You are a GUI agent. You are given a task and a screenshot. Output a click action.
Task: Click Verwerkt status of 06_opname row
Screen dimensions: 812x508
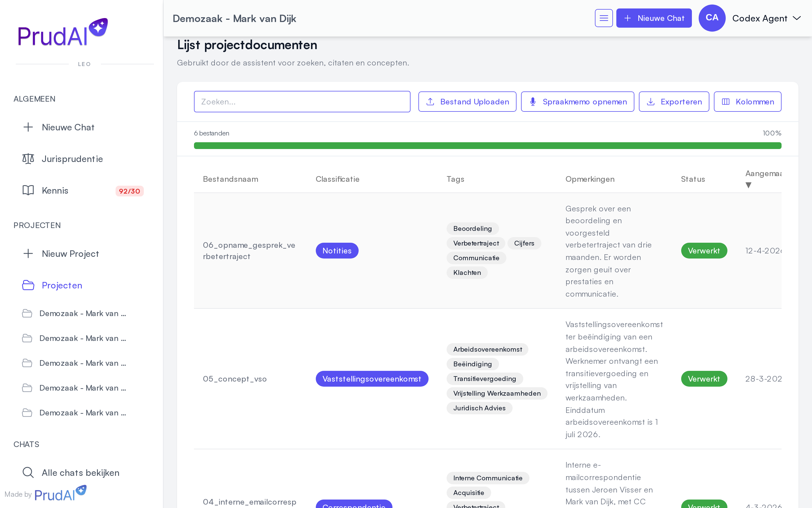(704, 251)
